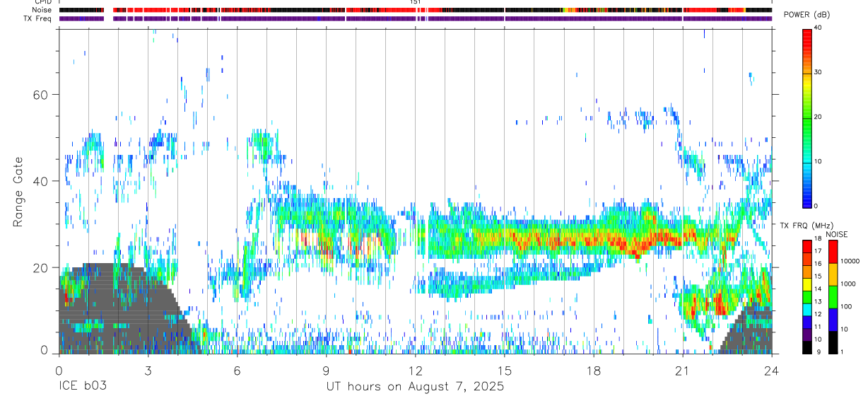Image resolution: width=868 pixels, height=401 pixels.
Task: Click the 13 label on TX frequency scale
Action: (818, 302)
